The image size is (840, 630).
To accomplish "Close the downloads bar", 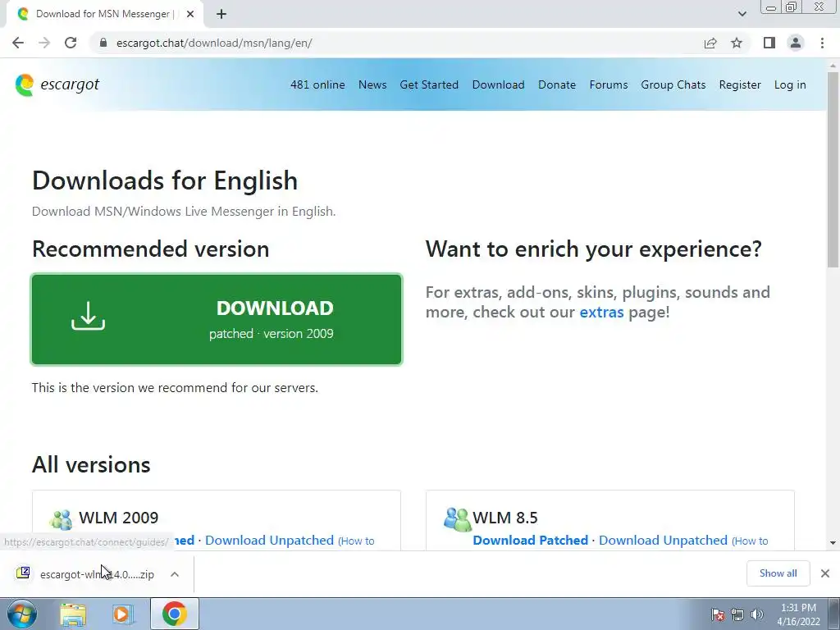I will point(825,573).
